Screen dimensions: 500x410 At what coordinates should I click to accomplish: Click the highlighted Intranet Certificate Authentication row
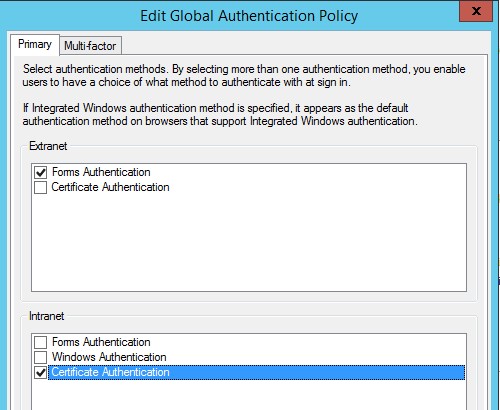[256, 372]
